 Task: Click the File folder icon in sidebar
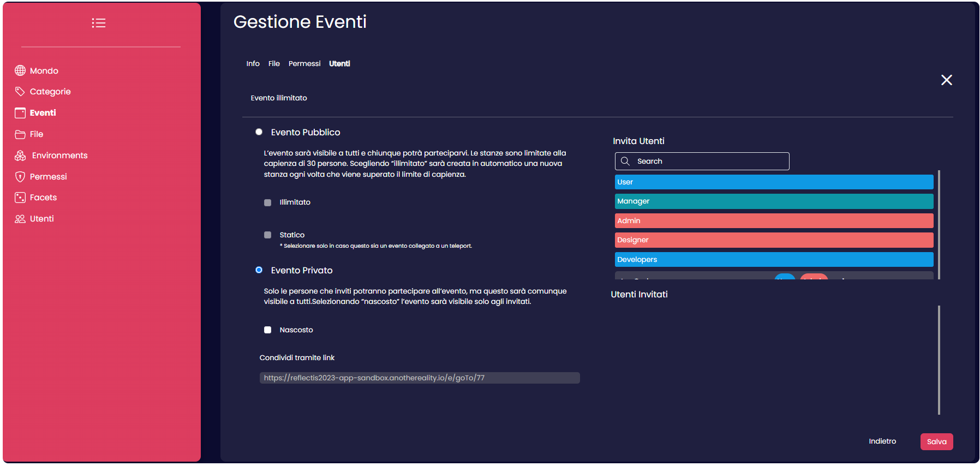[x=20, y=134]
